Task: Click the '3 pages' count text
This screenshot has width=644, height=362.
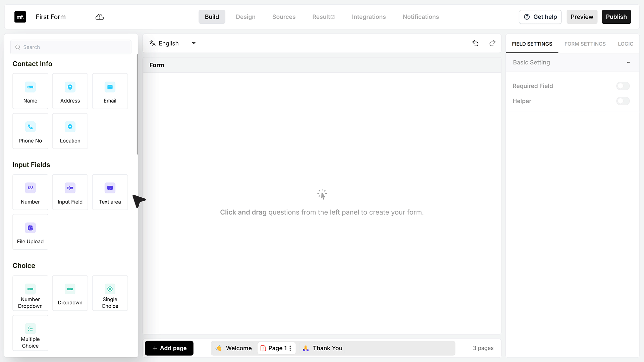Action: coord(483,348)
